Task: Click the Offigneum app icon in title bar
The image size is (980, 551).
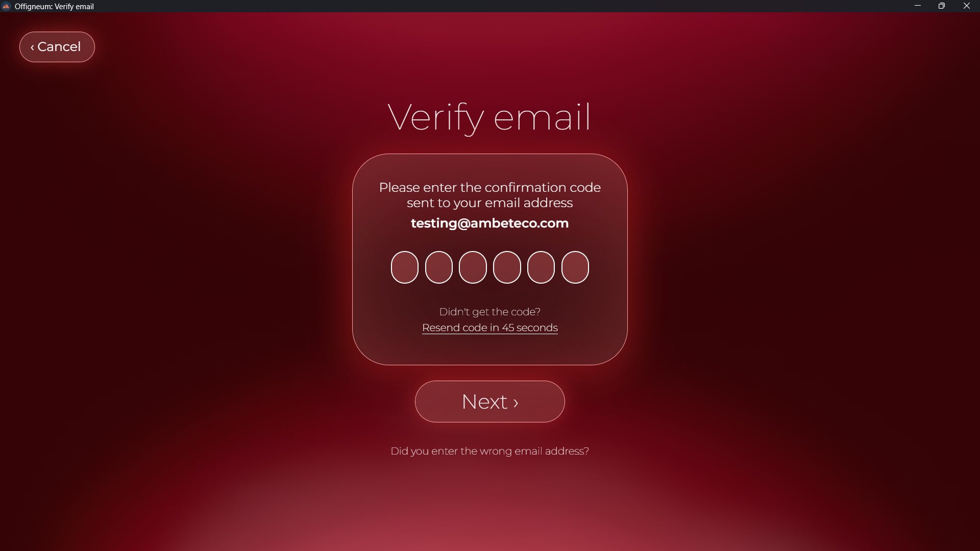Action: [x=6, y=6]
